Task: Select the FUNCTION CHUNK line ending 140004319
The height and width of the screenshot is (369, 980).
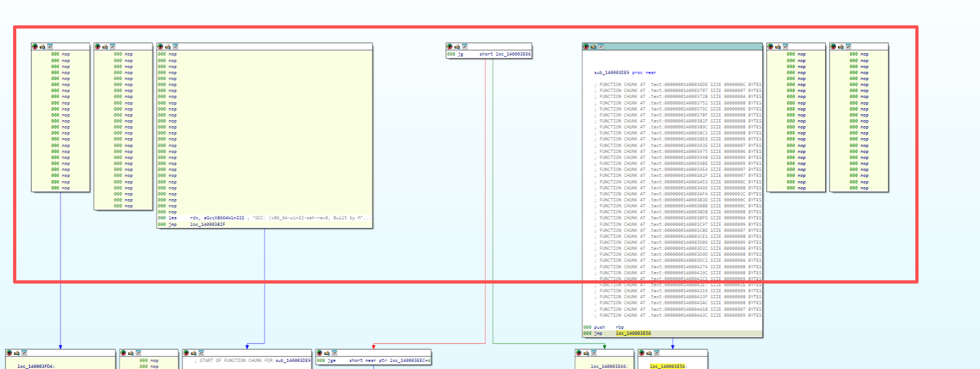Action: 678,291
